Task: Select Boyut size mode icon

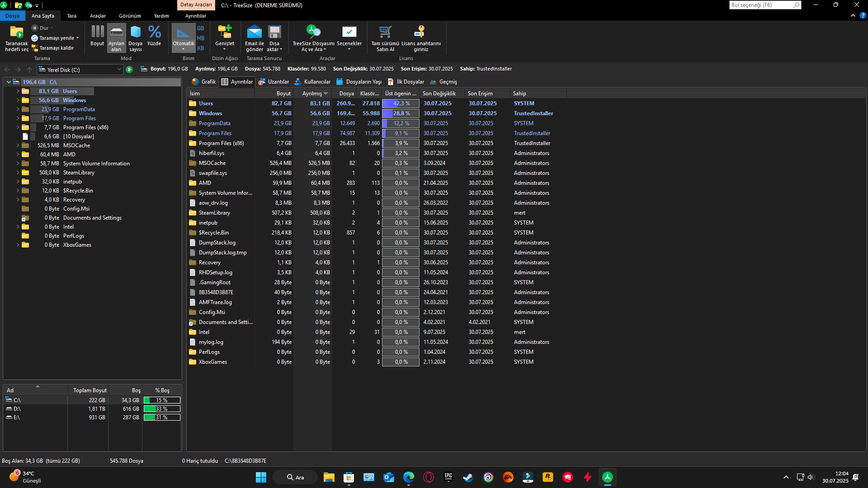Action: pyautogui.click(x=97, y=32)
